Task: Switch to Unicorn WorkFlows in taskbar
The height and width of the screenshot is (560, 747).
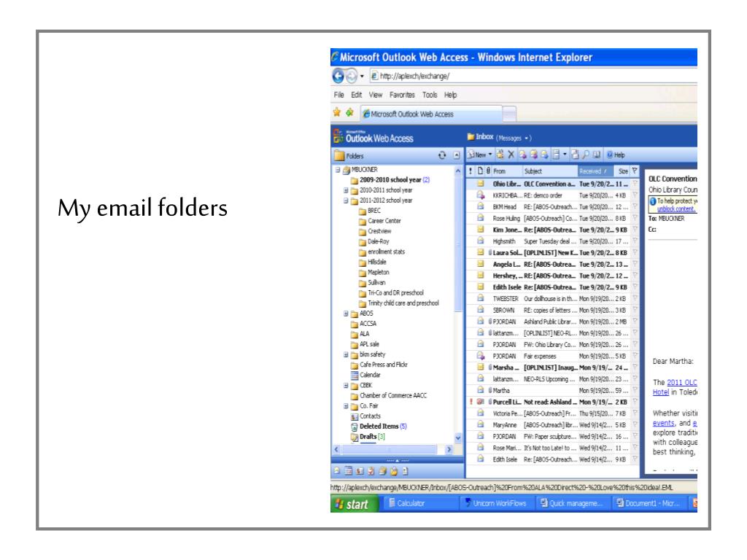Action: (x=496, y=503)
